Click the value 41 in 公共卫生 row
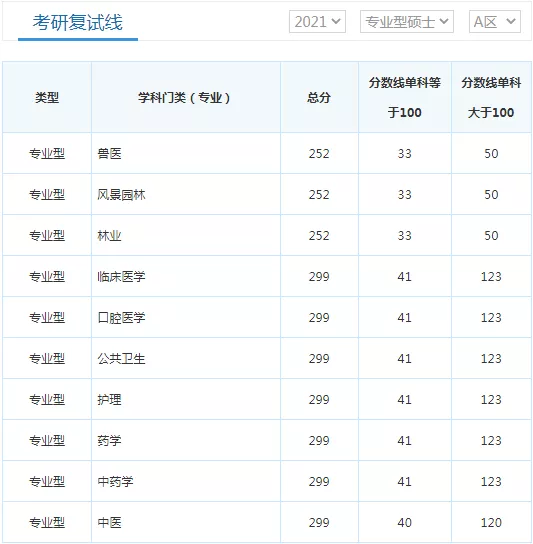This screenshot has height=544, width=533. point(405,358)
